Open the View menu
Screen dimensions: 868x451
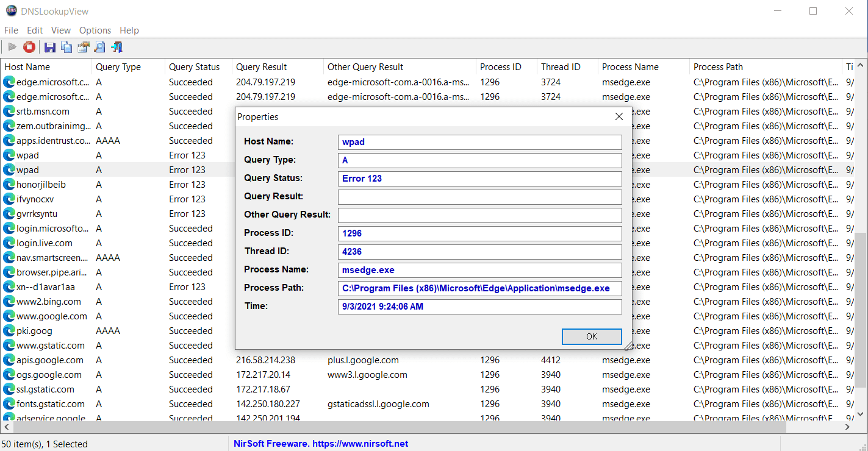pyautogui.click(x=61, y=30)
